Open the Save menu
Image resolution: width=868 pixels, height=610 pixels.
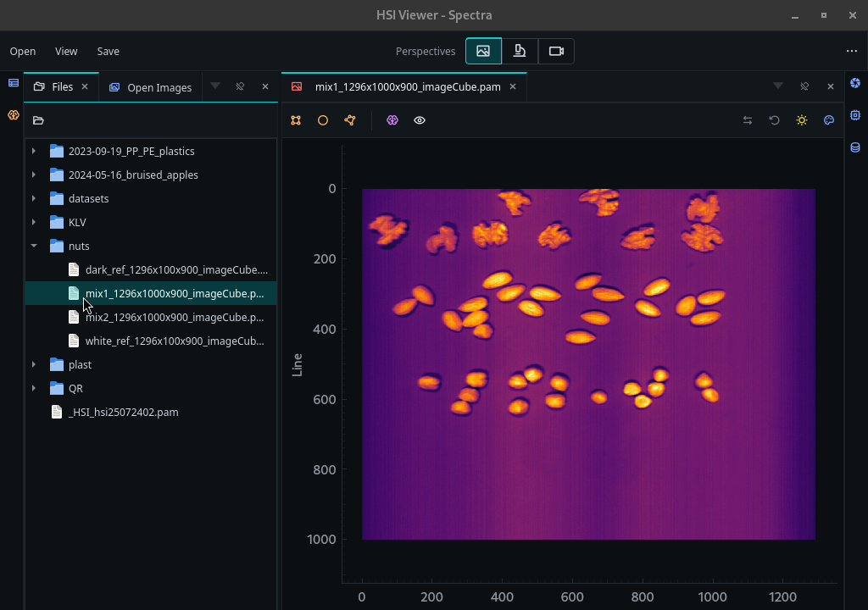coord(108,51)
